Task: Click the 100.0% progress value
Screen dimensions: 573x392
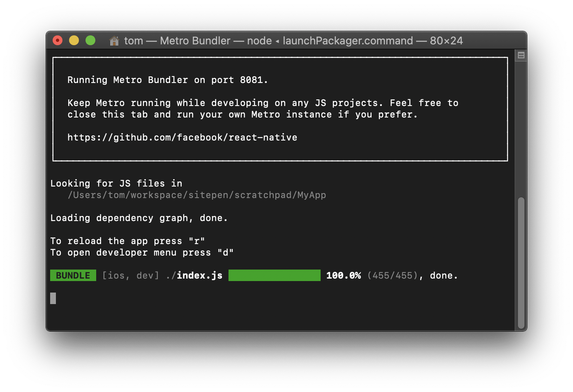Action: [343, 275]
